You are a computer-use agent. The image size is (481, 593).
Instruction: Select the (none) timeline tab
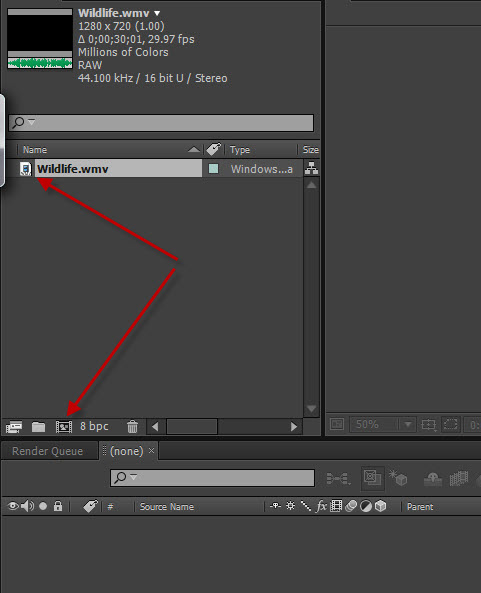point(127,451)
